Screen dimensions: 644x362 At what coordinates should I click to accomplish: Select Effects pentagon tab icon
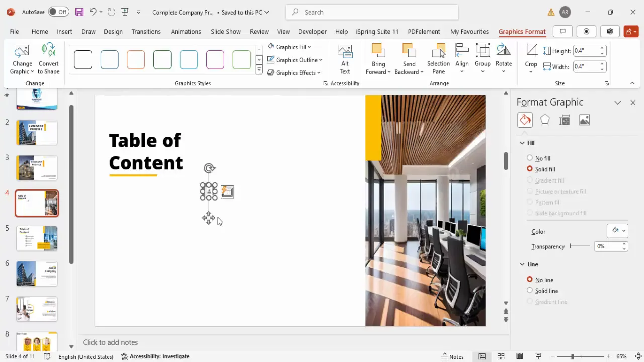545,120
